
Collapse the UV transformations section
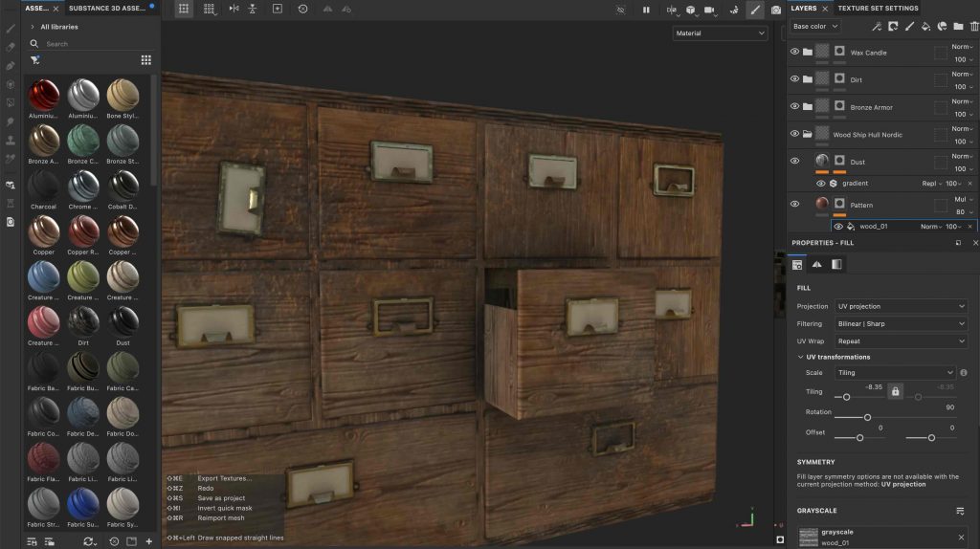point(800,357)
